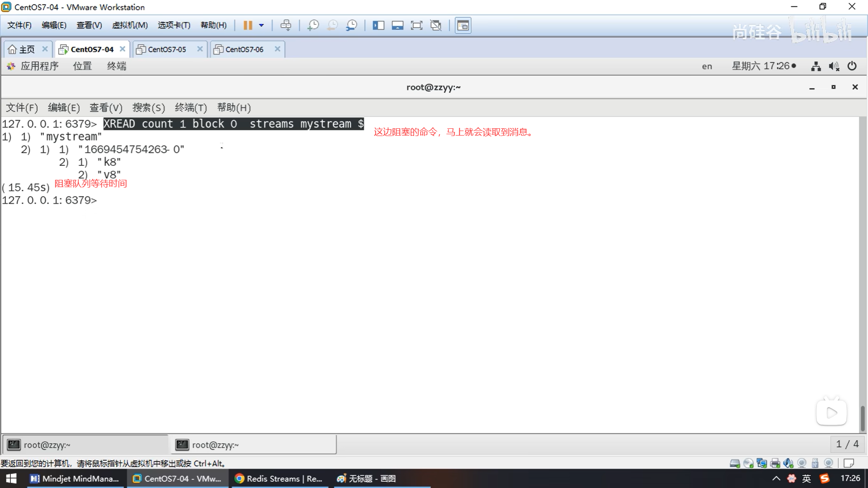The image size is (868, 488).
Task: Click the CentOS volume speaker icon
Action: [834, 66]
